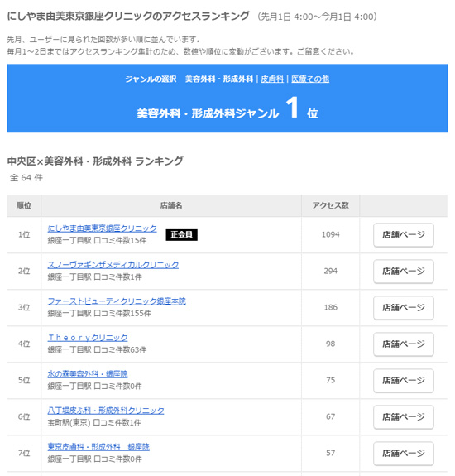Click the アクセス数 column header
Screen dimensions: 455x476
(331, 205)
